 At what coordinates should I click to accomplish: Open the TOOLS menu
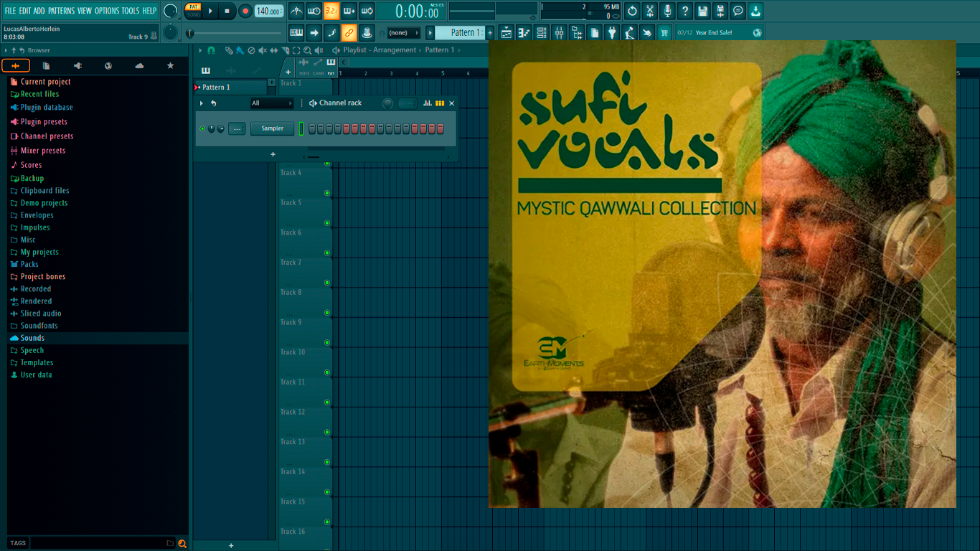tap(131, 11)
